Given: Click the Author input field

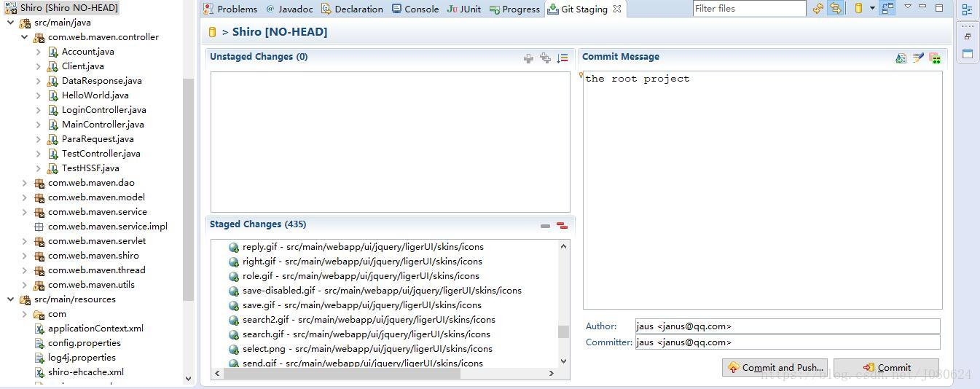Looking at the screenshot, I should pos(788,326).
